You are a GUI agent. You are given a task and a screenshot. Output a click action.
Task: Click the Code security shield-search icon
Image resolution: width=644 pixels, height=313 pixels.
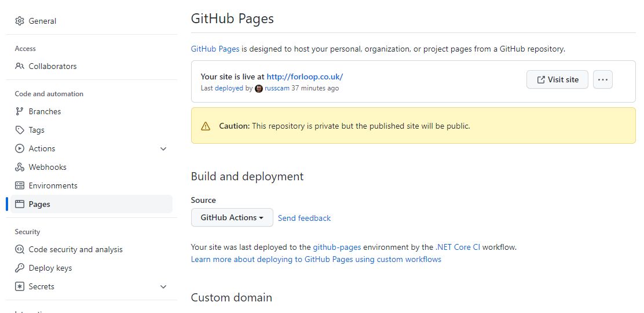pos(20,249)
